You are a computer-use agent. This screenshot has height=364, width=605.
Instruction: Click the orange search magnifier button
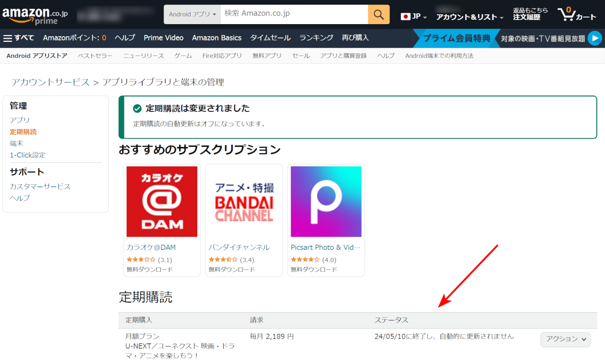tap(379, 14)
